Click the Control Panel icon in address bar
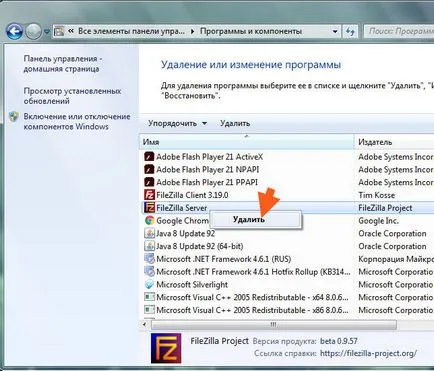The image size is (434, 371). (x=59, y=32)
